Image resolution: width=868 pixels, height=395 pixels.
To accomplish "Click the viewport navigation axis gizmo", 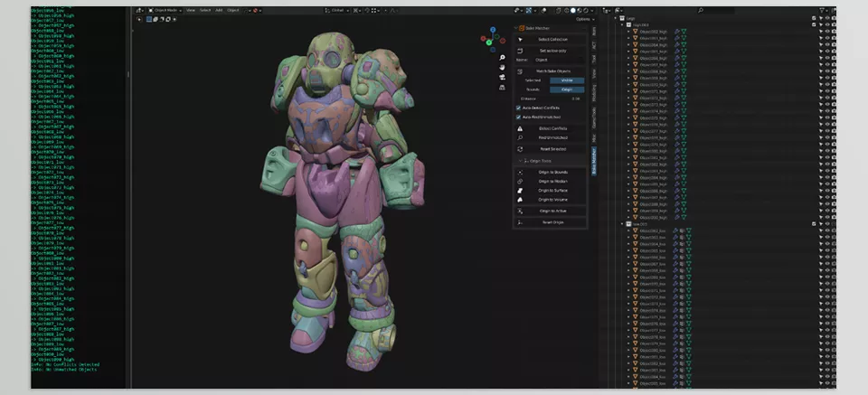I will coord(493,39).
